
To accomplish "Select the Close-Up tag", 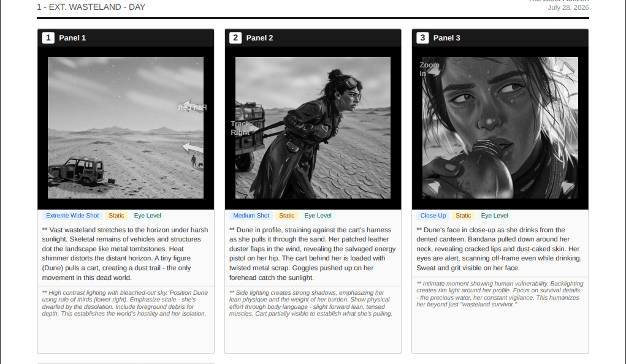I will coord(433,216).
